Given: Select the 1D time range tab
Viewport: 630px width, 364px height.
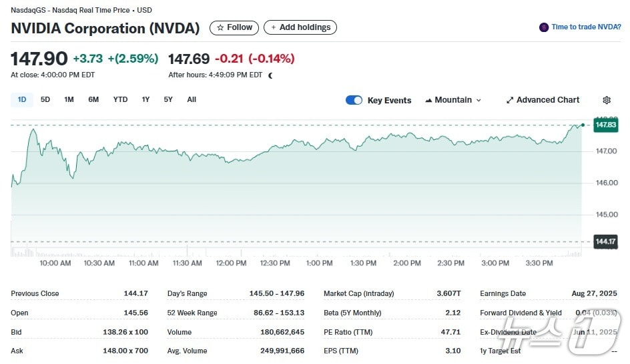Looking at the screenshot, I should tap(22, 100).
